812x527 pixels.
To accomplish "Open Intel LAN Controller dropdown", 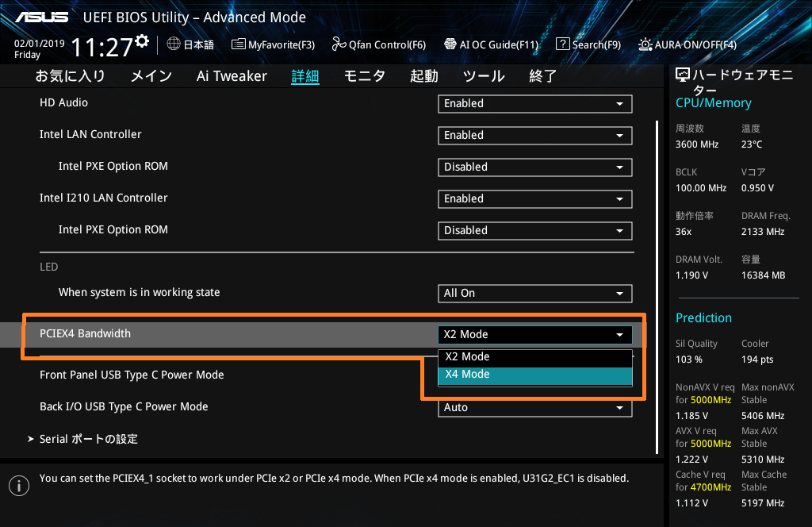I will pos(535,135).
